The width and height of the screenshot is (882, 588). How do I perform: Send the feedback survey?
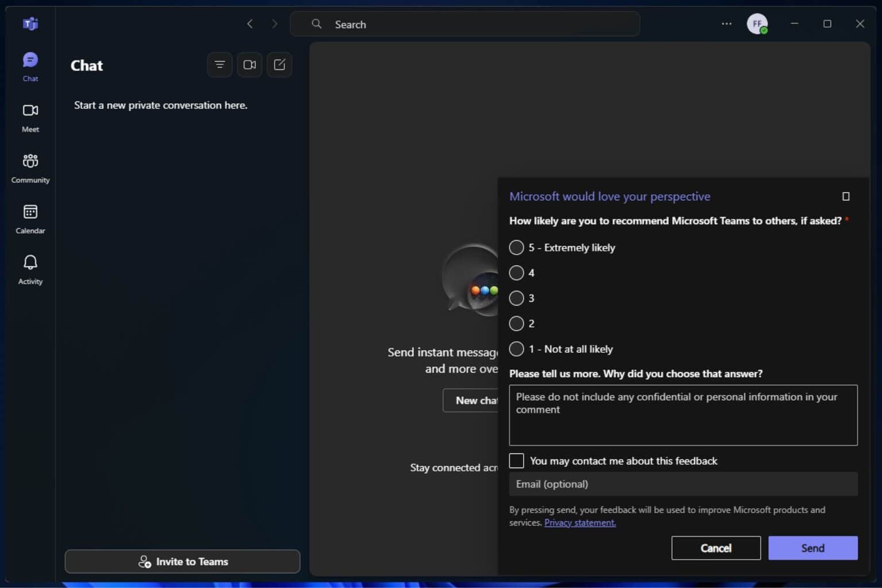click(x=813, y=548)
